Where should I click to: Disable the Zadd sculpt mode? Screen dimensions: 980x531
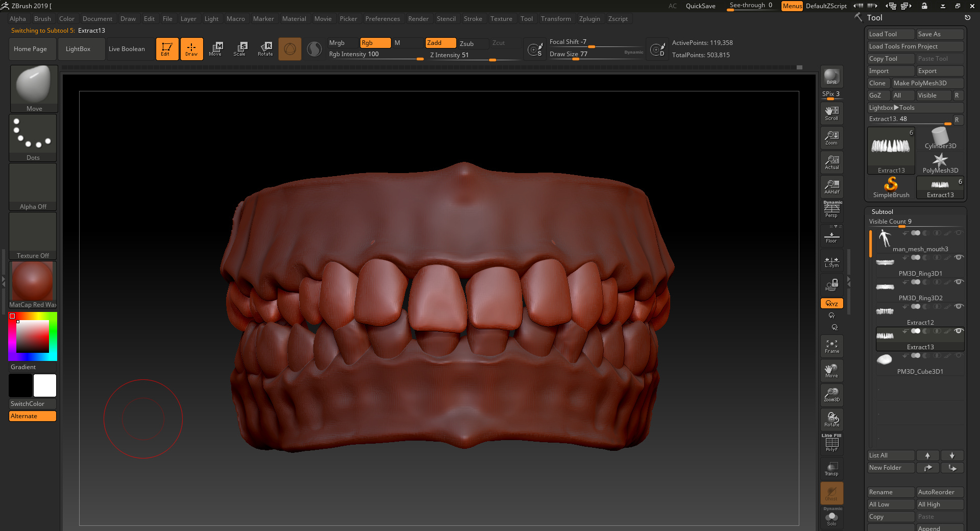tap(440, 43)
